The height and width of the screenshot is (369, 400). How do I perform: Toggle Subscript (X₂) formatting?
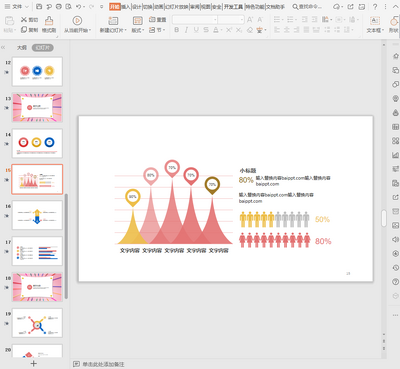[239, 30]
